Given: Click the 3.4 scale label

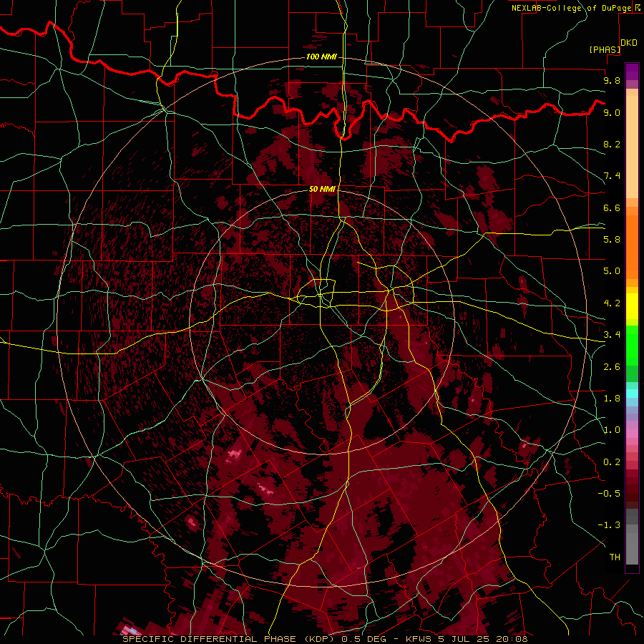Looking at the screenshot, I should point(612,335).
